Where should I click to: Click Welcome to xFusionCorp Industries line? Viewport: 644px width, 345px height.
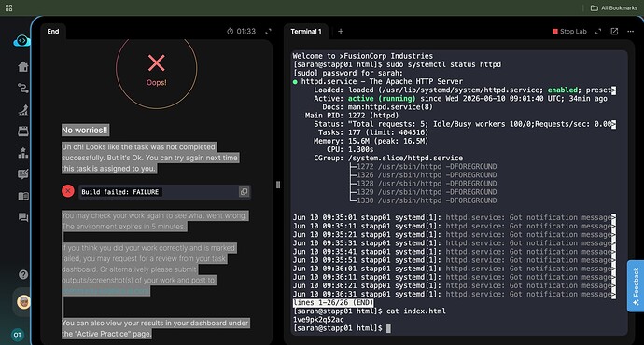pyautogui.click(x=363, y=56)
